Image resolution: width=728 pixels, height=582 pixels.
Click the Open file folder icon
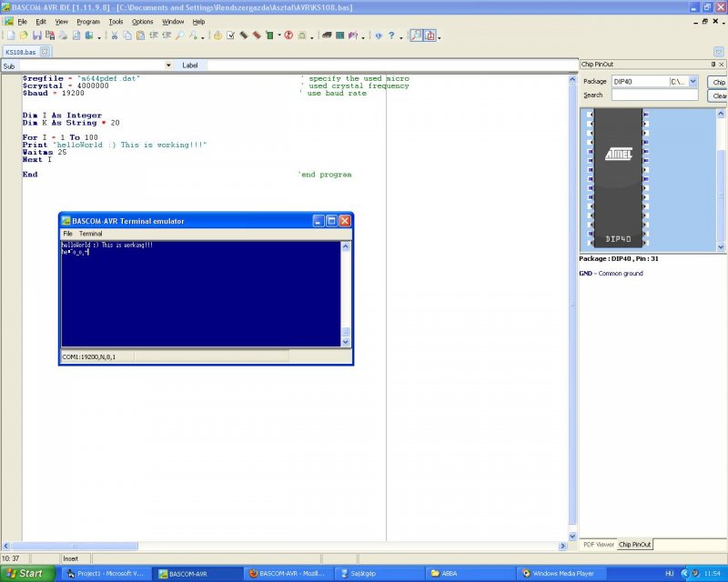point(24,35)
